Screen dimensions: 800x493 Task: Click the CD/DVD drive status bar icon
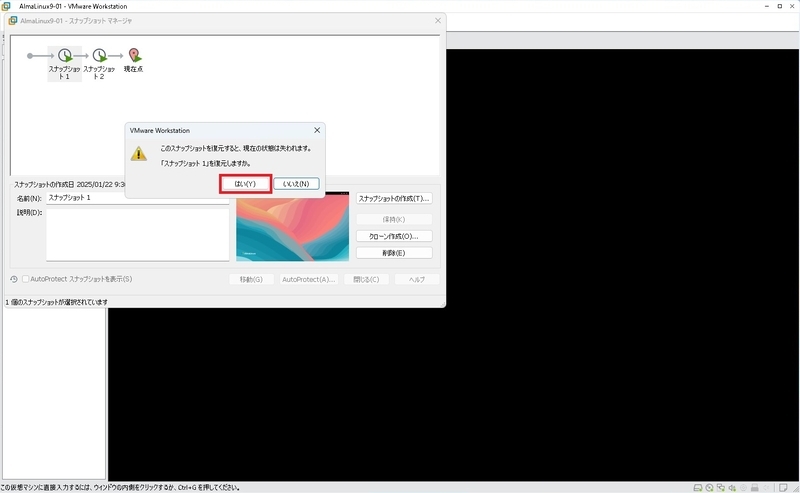pyautogui.click(x=709, y=488)
